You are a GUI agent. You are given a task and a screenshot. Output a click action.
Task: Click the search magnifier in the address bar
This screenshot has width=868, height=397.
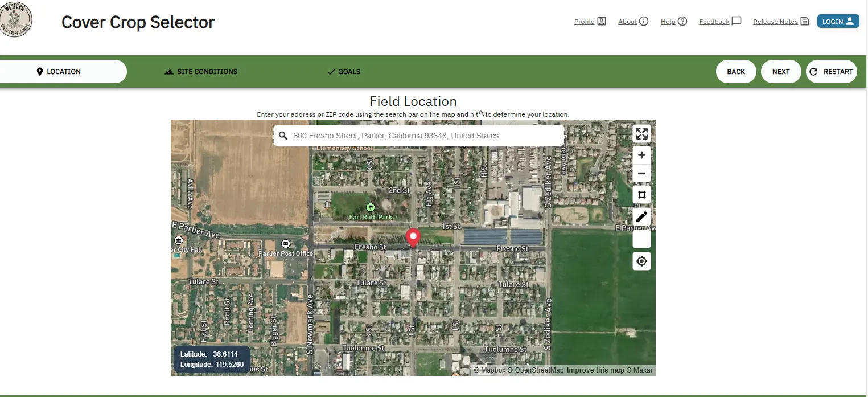tap(283, 135)
